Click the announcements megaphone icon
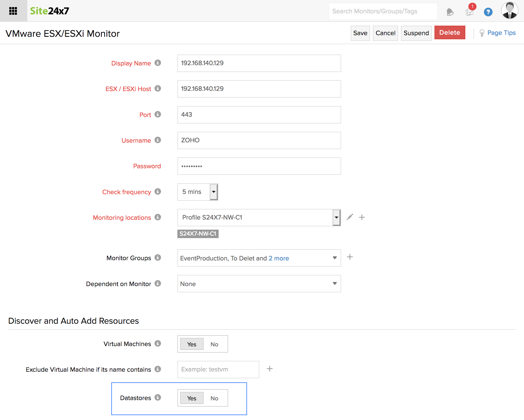524x420 pixels. pyautogui.click(x=450, y=12)
